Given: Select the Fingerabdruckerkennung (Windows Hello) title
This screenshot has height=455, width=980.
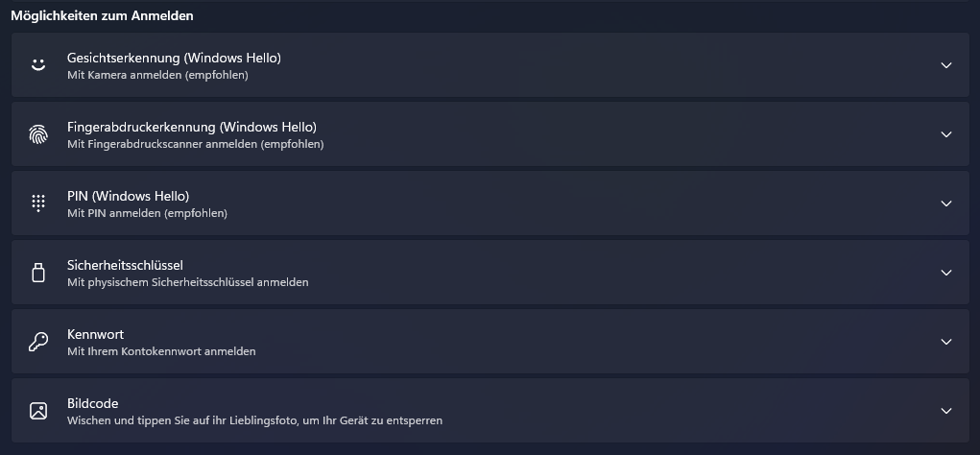Looking at the screenshot, I should point(192,127).
